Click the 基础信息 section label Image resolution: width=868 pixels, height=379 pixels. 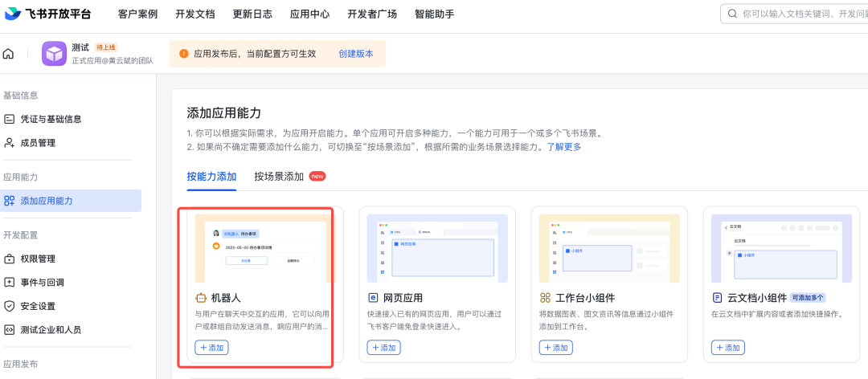pos(20,96)
